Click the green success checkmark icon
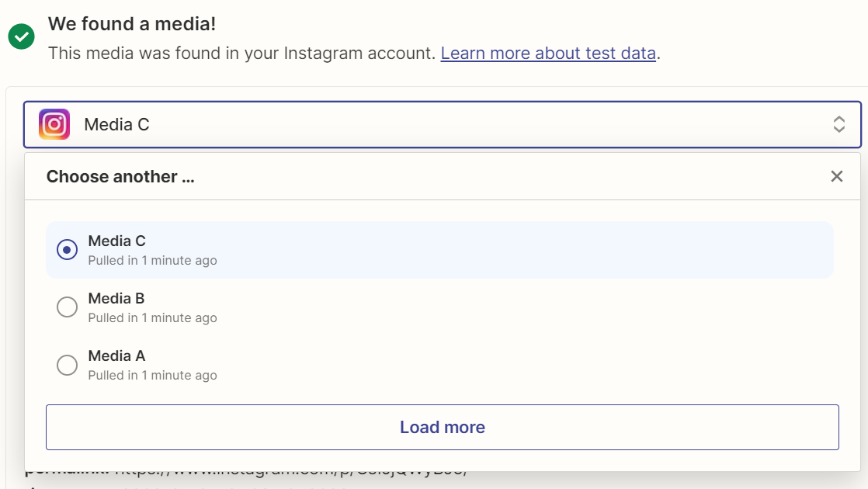 (21, 36)
